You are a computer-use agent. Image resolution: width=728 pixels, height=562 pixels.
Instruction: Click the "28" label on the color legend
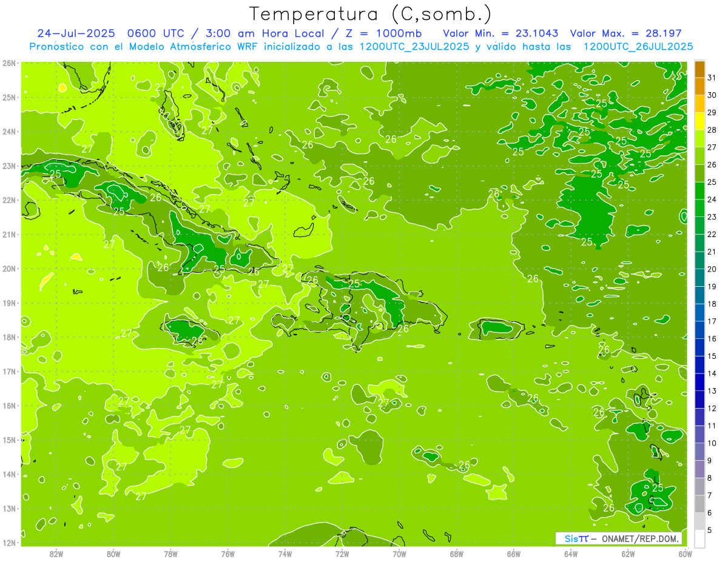(x=712, y=130)
